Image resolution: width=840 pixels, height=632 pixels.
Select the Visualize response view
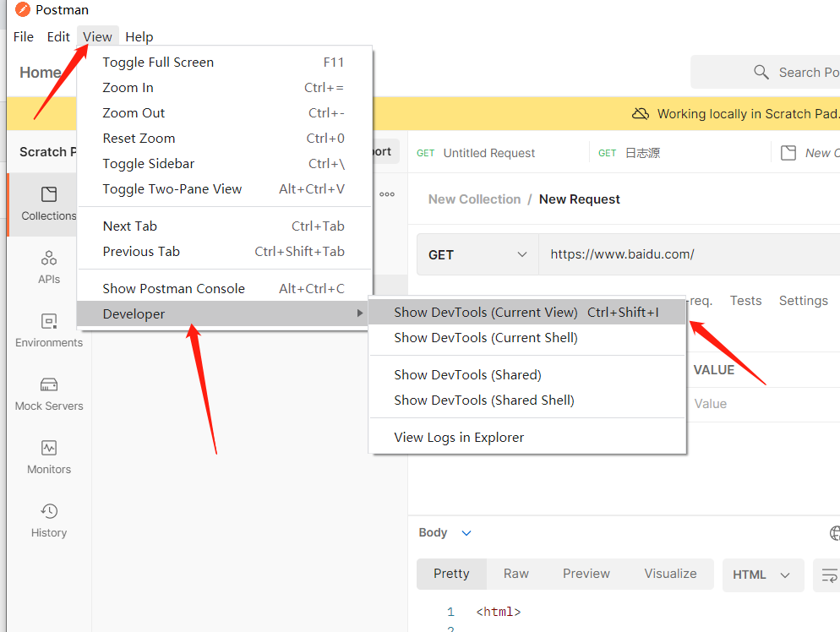670,575
